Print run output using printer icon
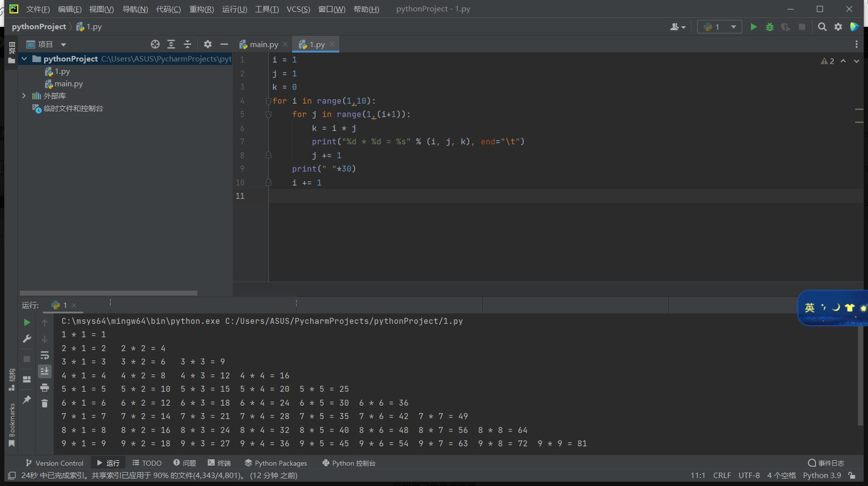The image size is (868, 486). click(45, 387)
